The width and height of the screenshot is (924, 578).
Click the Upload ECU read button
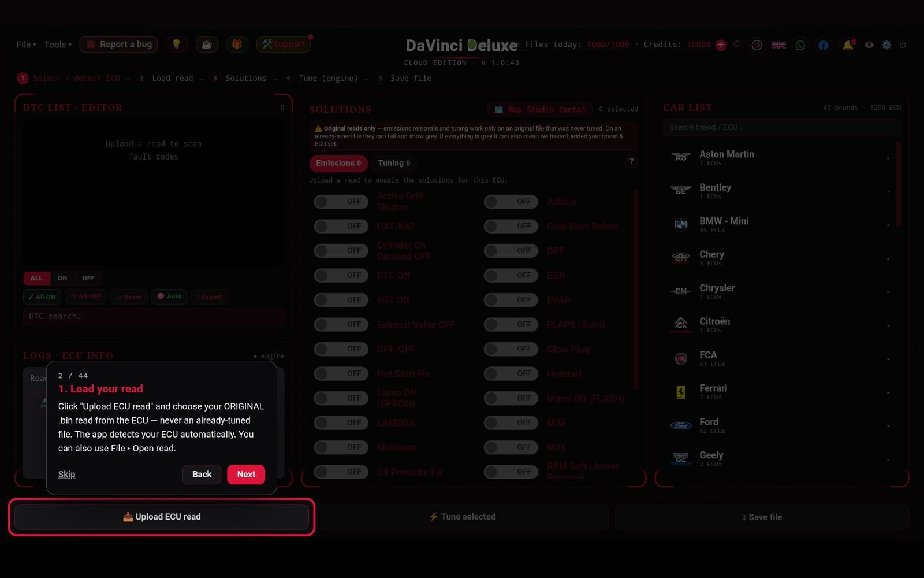[x=162, y=517]
